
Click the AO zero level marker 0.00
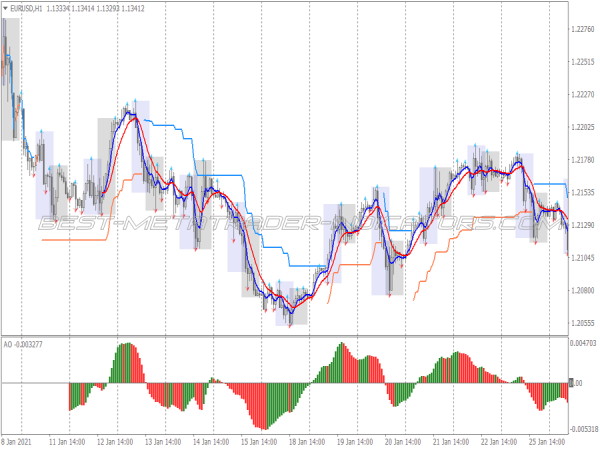(576, 383)
